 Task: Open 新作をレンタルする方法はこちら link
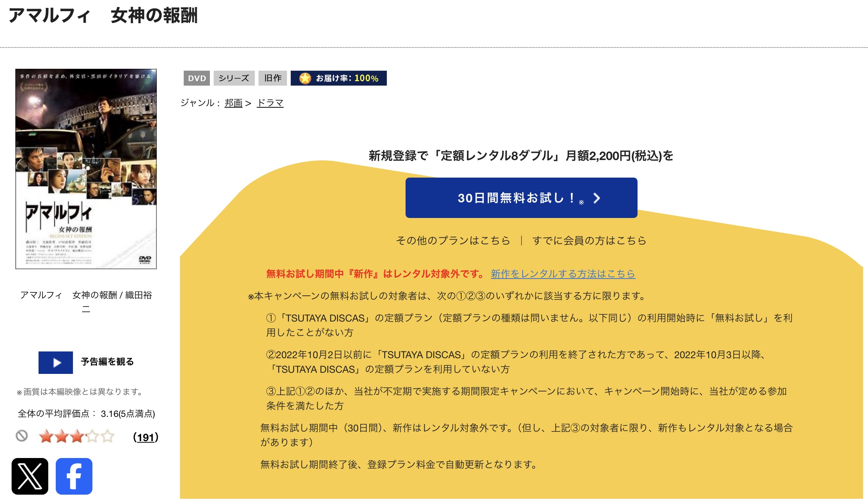[563, 274]
